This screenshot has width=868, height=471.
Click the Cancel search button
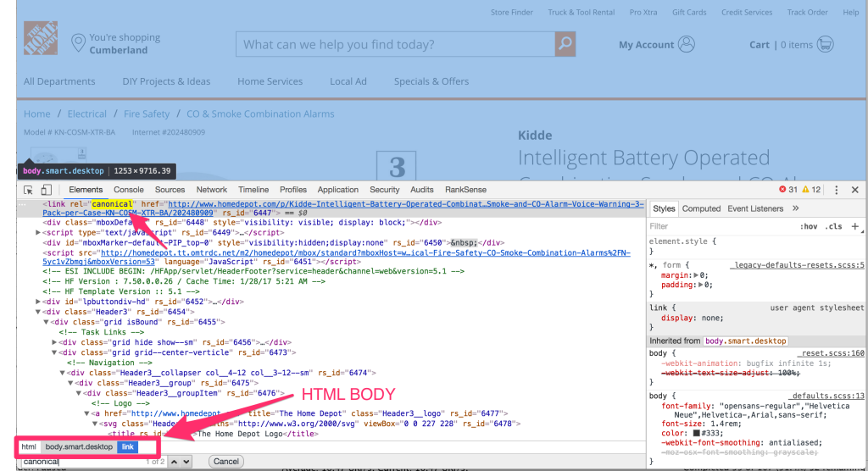[225, 462]
